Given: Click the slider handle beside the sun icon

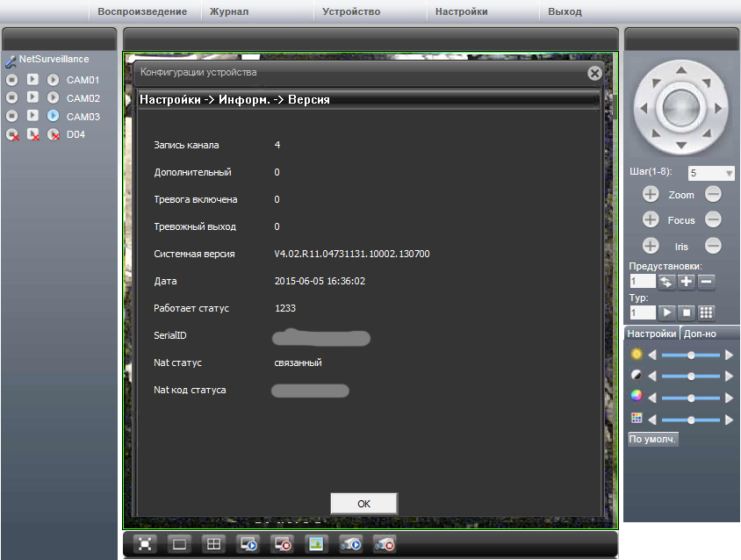Looking at the screenshot, I should coord(691,355).
